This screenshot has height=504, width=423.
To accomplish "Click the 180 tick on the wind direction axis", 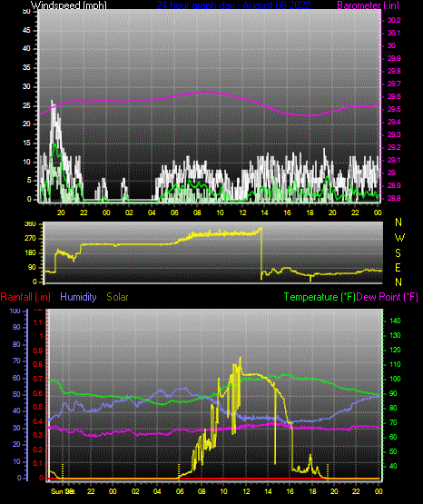I will pyautogui.click(x=30, y=253).
